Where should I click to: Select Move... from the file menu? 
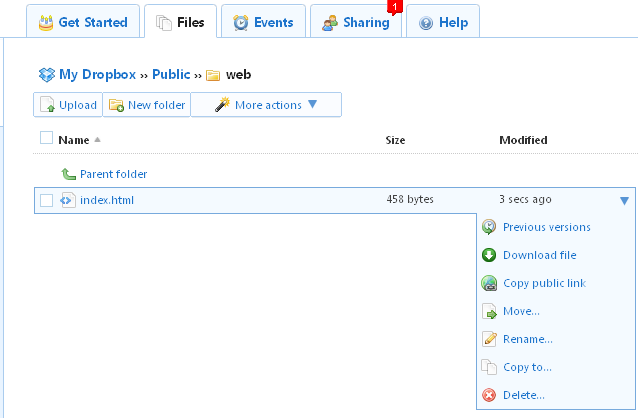pos(521,311)
